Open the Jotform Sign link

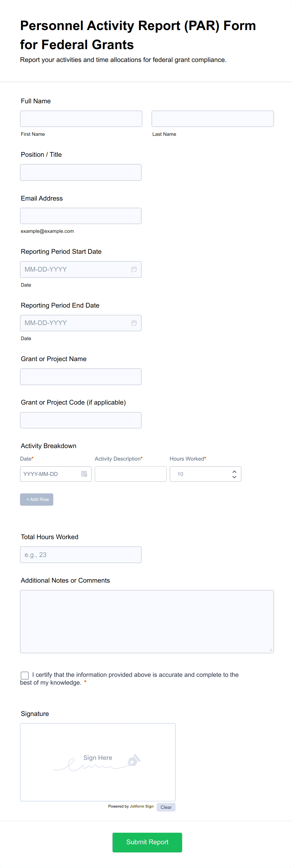[x=141, y=806]
